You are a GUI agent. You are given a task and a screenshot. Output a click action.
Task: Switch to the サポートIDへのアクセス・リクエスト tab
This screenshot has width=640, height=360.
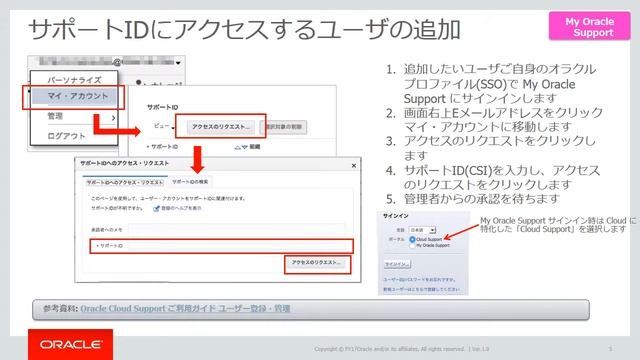point(125,182)
